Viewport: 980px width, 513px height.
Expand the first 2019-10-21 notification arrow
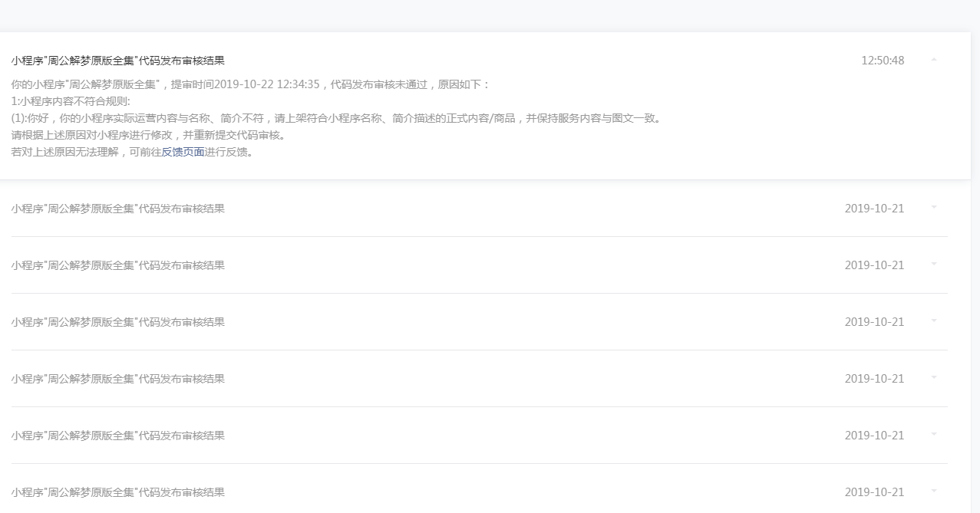[x=934, y=207]
